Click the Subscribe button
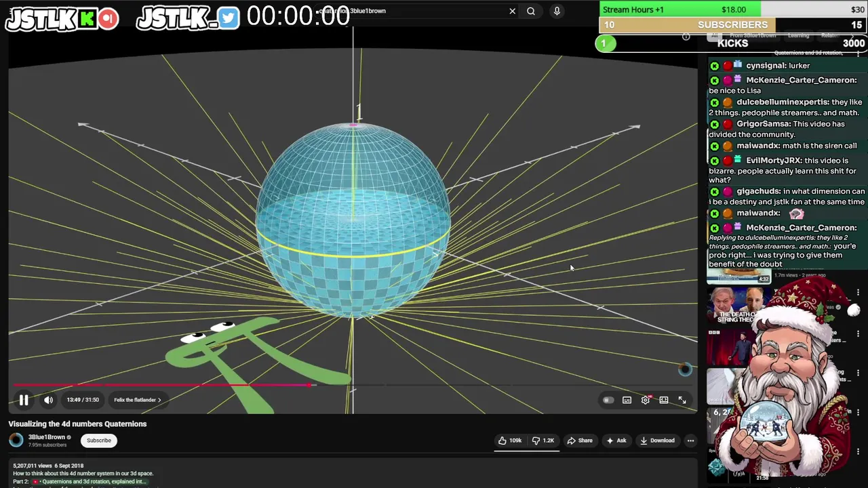 tap(99, 441)
